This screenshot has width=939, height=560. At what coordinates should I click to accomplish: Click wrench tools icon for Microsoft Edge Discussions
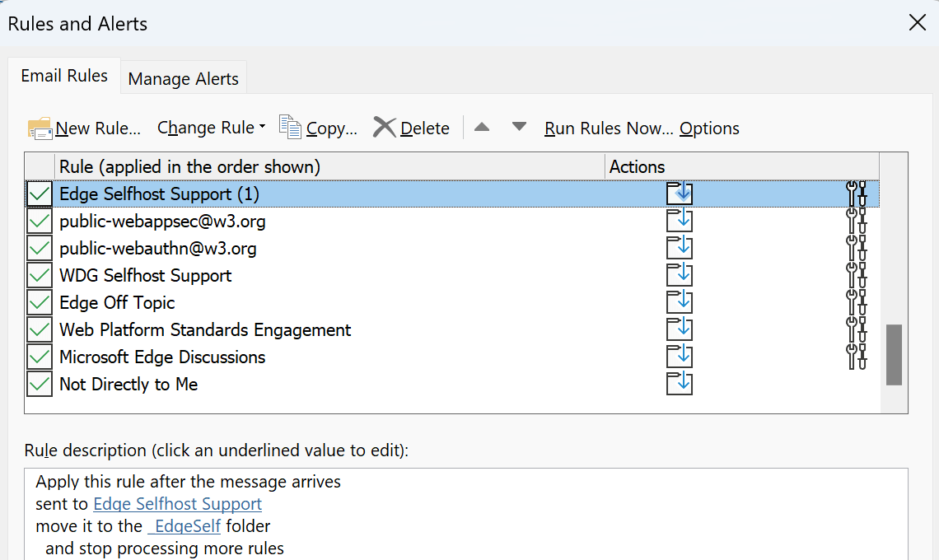[857, 357]
